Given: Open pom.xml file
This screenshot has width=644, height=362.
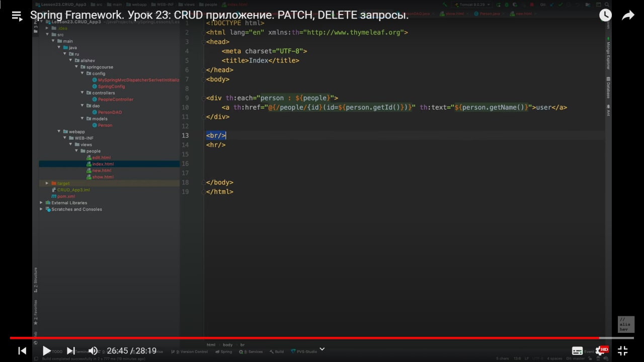Looking at the screenshot, I should pos(66,196).
